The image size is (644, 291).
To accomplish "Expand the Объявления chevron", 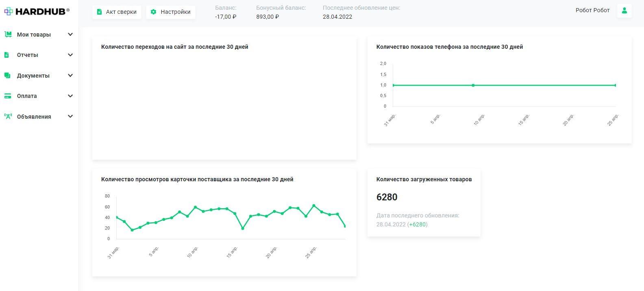I will coord(70,117).
